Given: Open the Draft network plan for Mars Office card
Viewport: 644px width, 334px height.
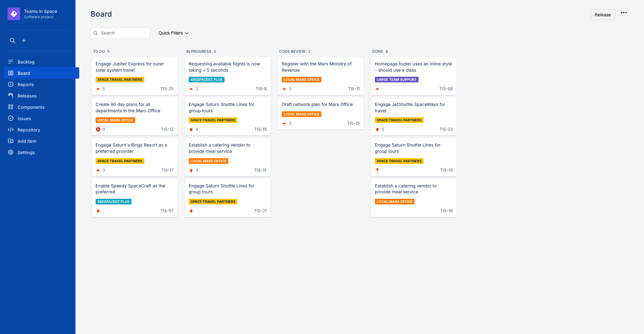Looking at the screenshot, I should pyautogui.click(x=317, y=105).
